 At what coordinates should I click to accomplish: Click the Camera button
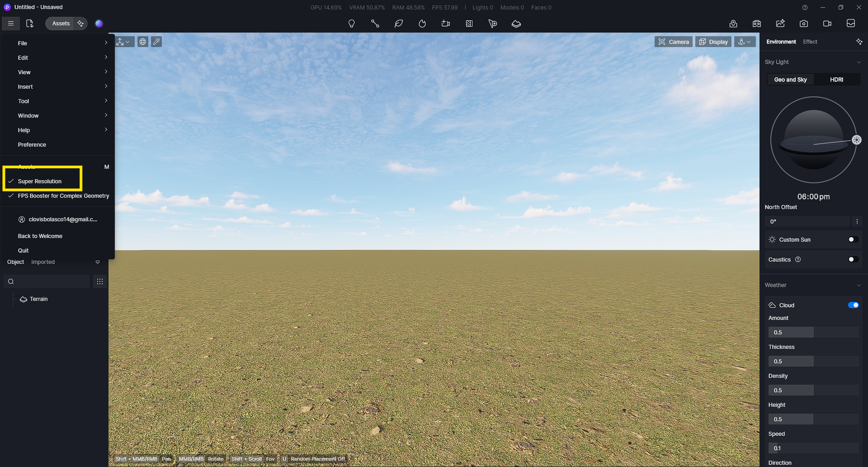click(x=673, y=42)
